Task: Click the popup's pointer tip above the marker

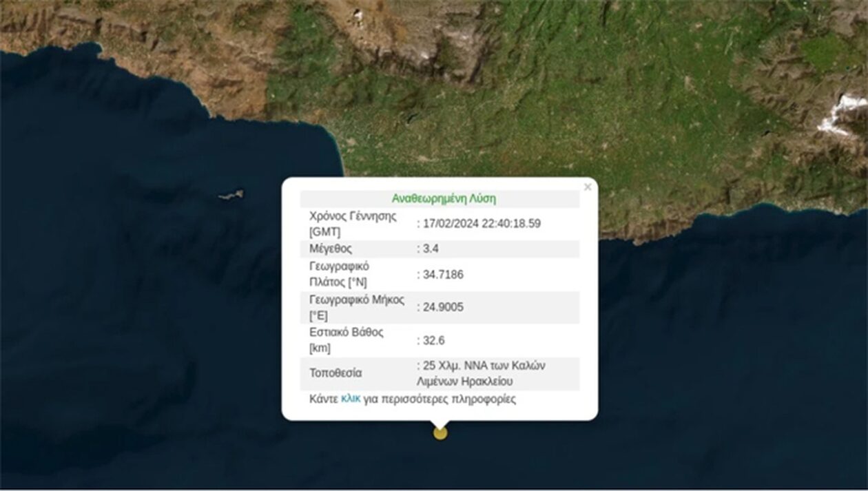Action: (x=440, y=423)
